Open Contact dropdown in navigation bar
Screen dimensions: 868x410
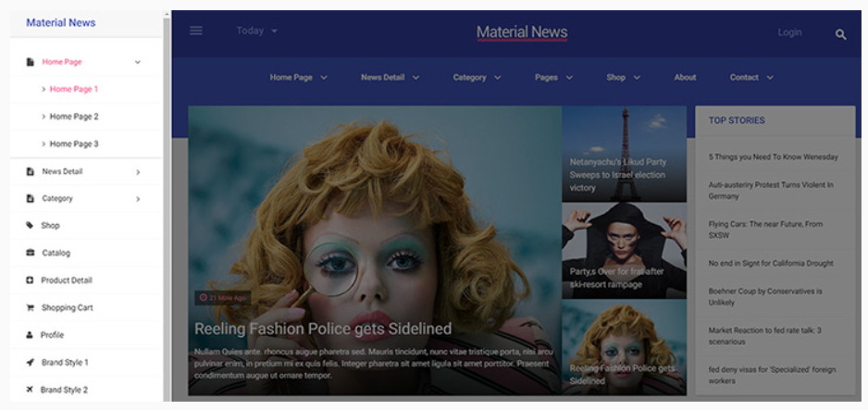pos(751,78)
